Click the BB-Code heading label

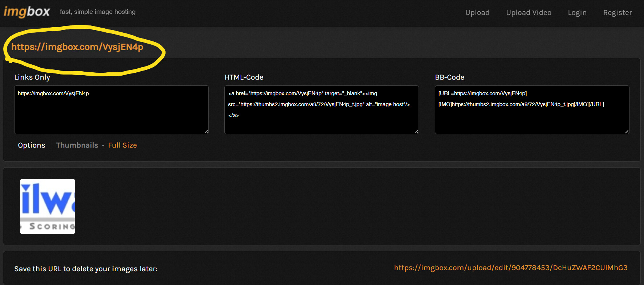[449, 77]
